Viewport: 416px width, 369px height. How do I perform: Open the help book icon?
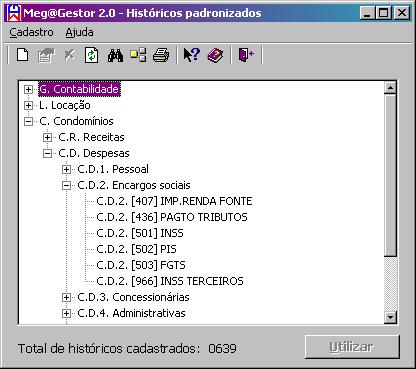pos(215,55)
